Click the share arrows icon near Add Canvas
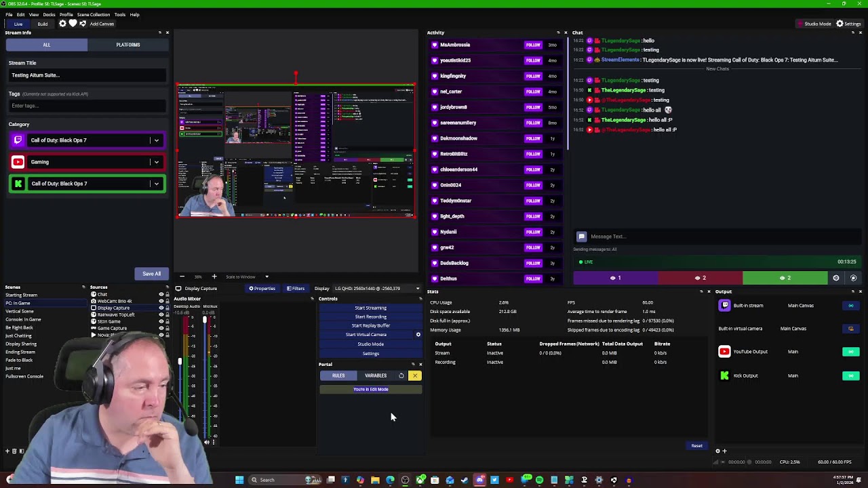 (83, 24)
